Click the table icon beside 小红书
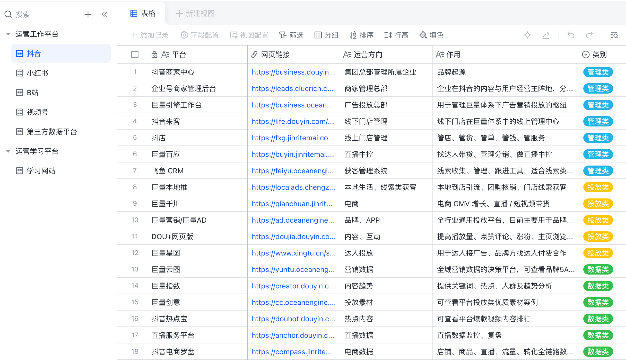 tap(20, 73)
